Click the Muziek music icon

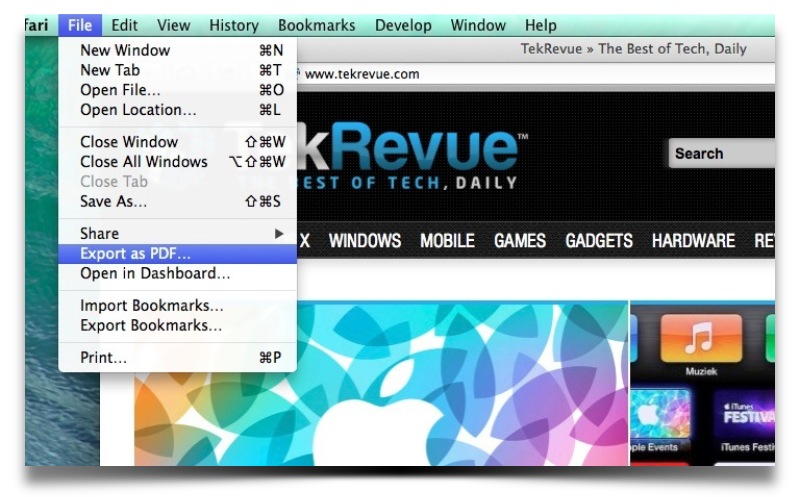click(701, 338)
